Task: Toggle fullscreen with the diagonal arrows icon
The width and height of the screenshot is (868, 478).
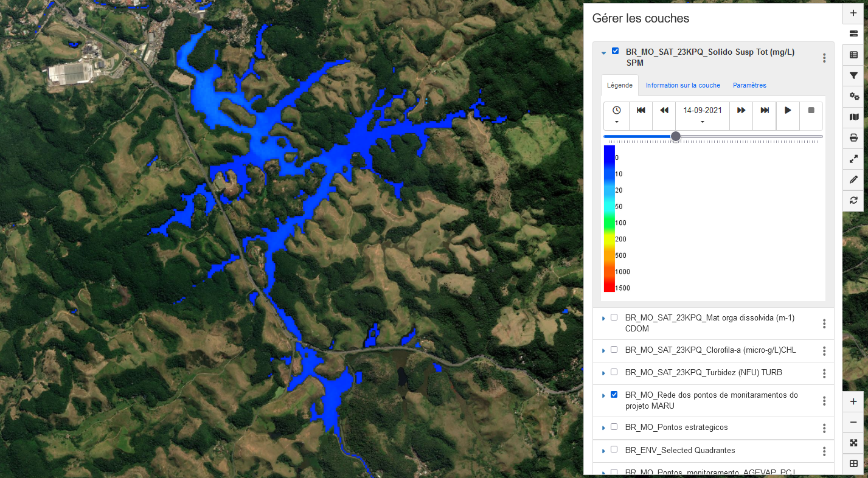Action: pyautogui.click(x=853, y=159)
